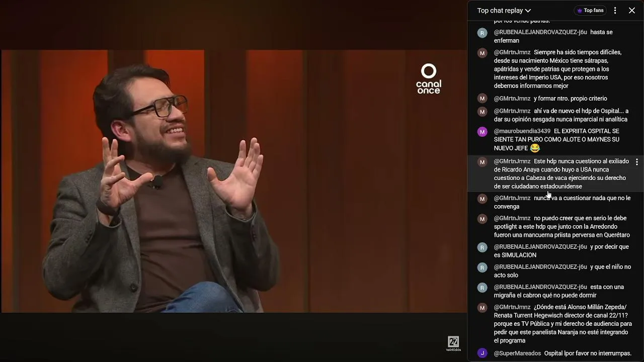Select username on "y por decir que" message
The width and height of the screenshot is (644, 362).
coord(540,247)
